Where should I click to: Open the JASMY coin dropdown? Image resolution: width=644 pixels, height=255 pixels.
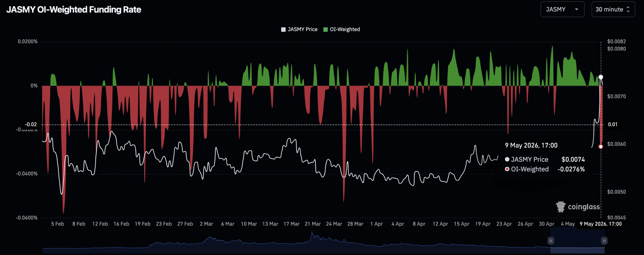click(562, 9)
